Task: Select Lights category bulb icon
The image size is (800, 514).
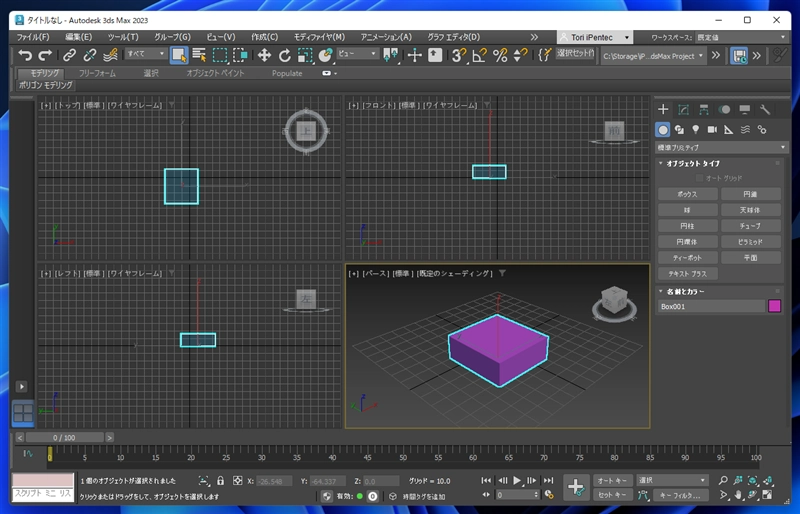Action: coord(695,130)
